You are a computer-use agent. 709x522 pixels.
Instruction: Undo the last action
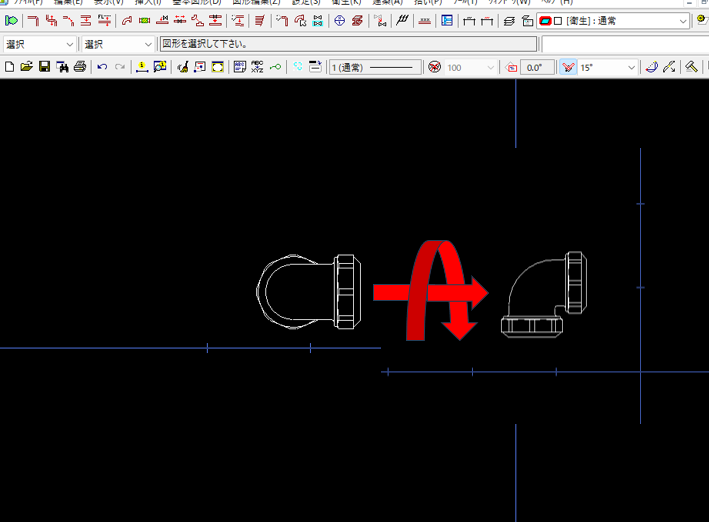pyautogui.click(x=102, y=67)
